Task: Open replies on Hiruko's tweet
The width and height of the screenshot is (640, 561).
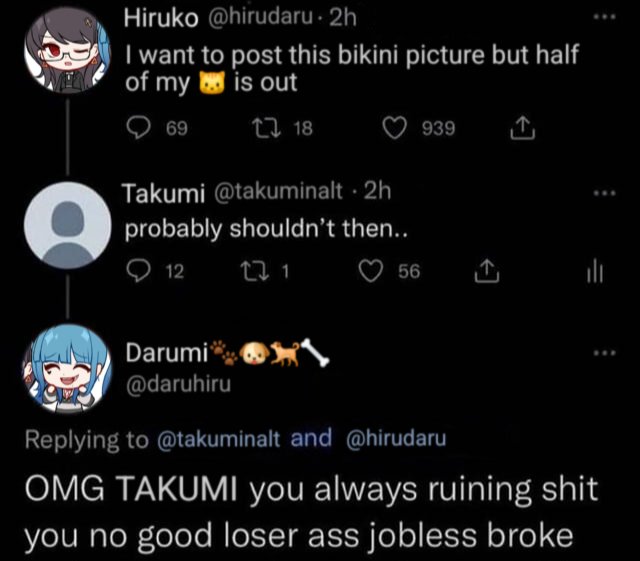Action: [x=138, y=128]
